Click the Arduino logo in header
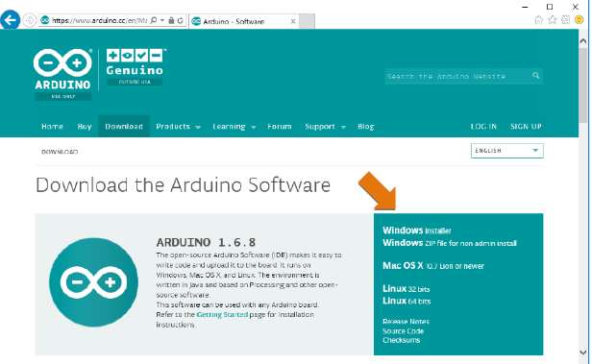Screen dimensions: 592x364 (x=62, y=74)
